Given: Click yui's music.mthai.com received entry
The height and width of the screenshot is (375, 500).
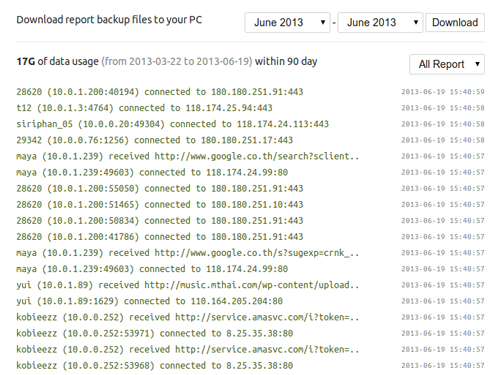Looking at the screenshot, I should pos(188,285).
